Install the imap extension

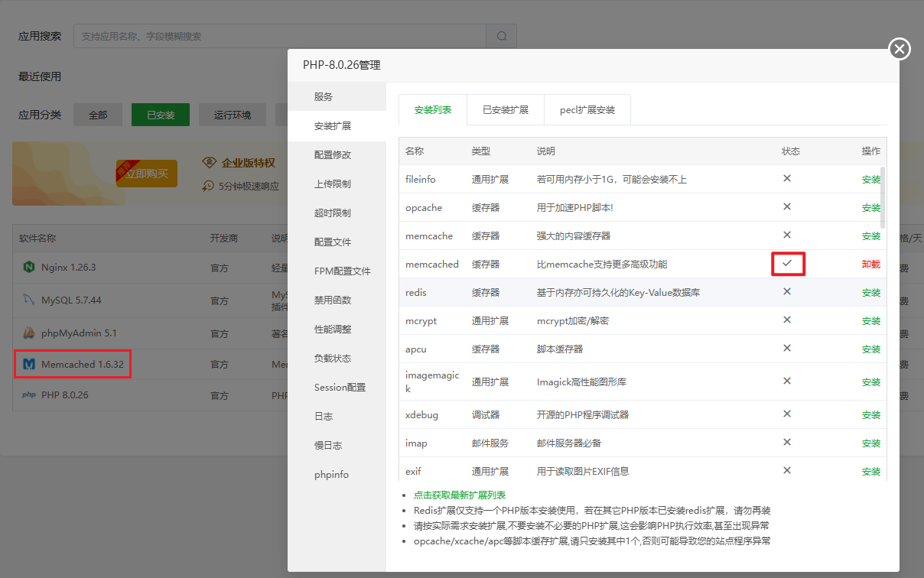point(871,443)
